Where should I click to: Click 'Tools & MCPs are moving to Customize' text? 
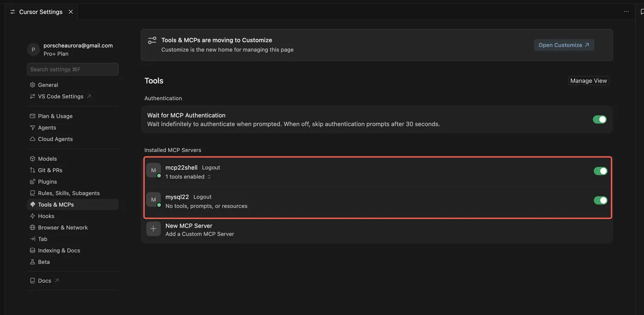pyautogui.click(x=217, y=40)
